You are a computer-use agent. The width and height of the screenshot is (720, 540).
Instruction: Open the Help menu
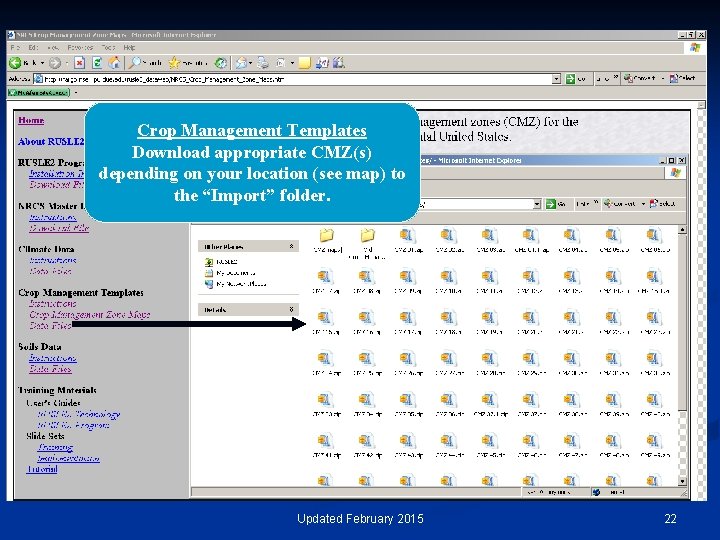point(129,47)
